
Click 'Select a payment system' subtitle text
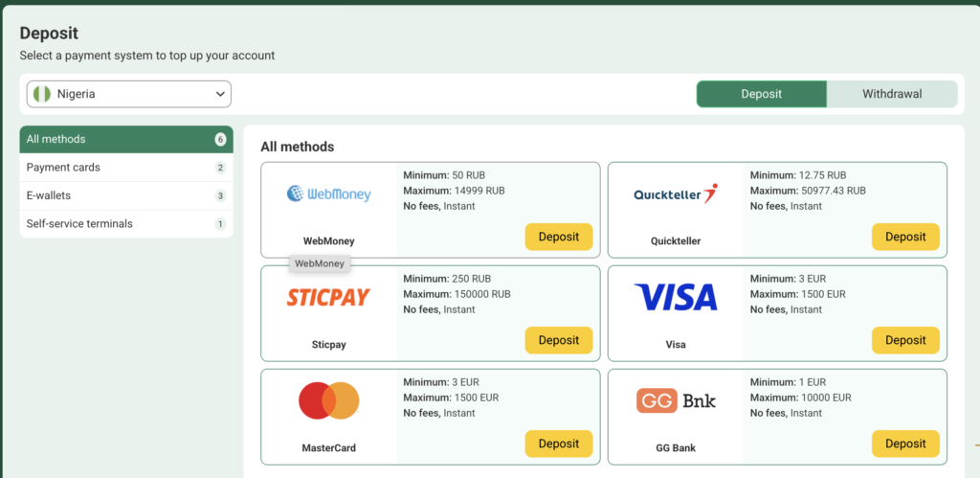[x=146, y=56]
